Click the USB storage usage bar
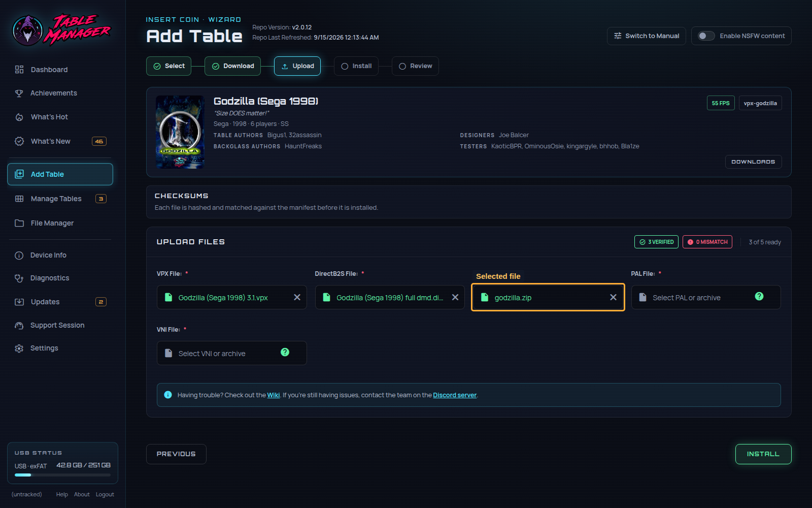This screenshot has width=812, height=508. (62, 475)
